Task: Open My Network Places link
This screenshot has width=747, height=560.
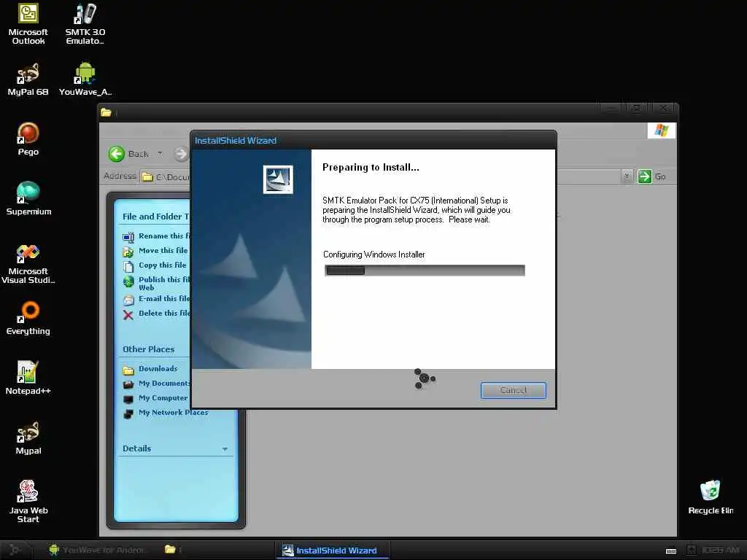Action: point(174,413)
